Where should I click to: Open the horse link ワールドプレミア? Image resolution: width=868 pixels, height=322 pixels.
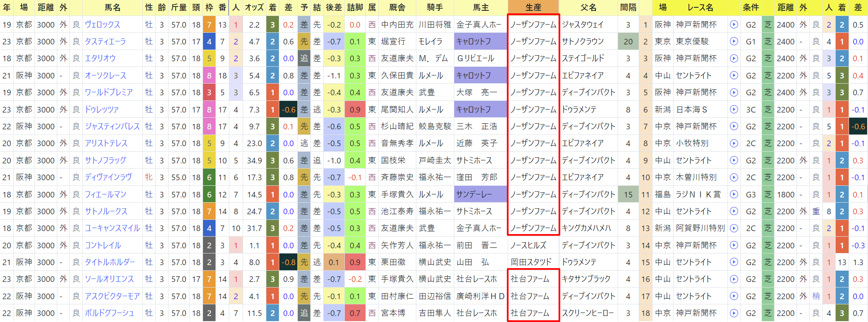[109, 92]
